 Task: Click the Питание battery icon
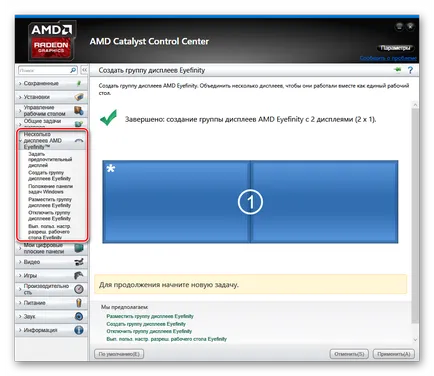pos(79,303)
